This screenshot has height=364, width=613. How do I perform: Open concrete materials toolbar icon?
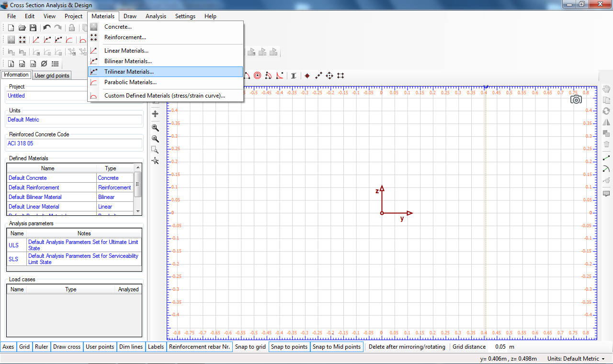(11, 40)
